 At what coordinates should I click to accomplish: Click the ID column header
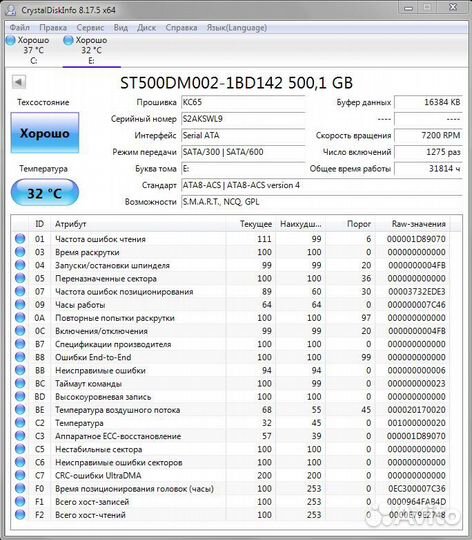39,224
